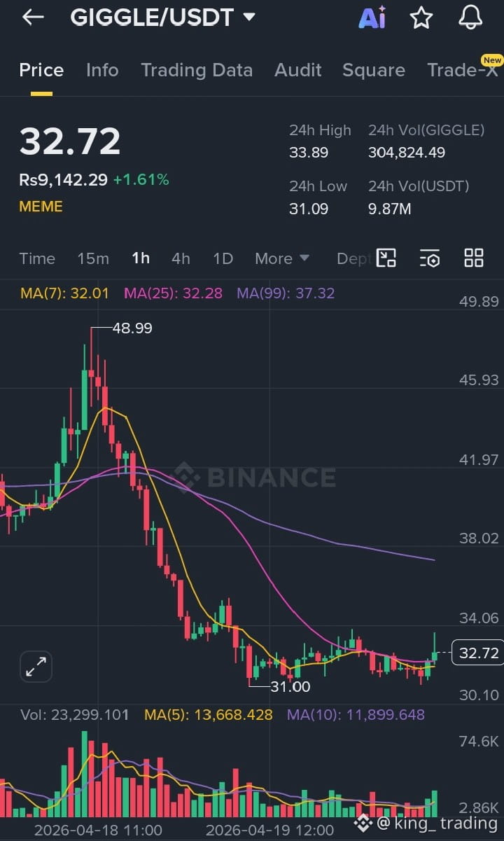Open the Audit tab

click(x=298, y=70)
